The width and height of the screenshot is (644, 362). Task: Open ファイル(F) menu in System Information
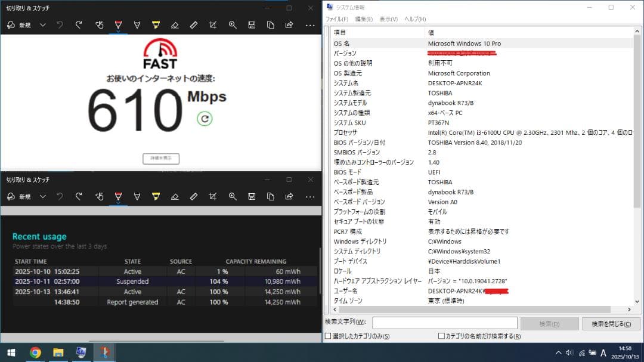point(337,19)
